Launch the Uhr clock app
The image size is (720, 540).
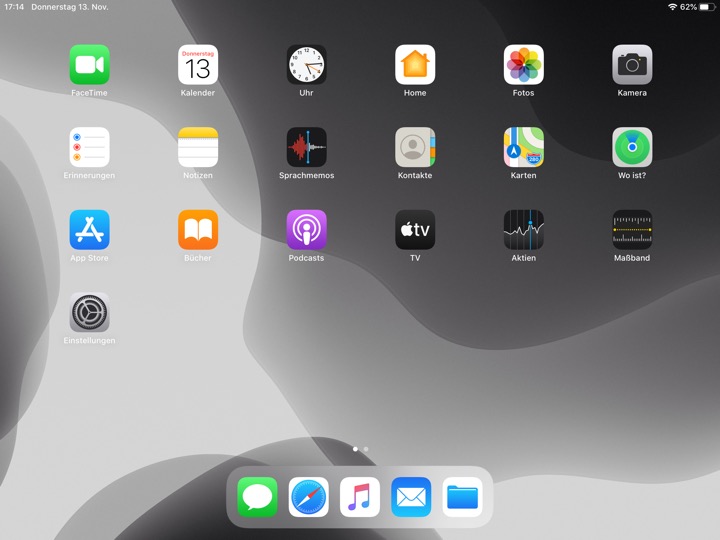[306, 64]
